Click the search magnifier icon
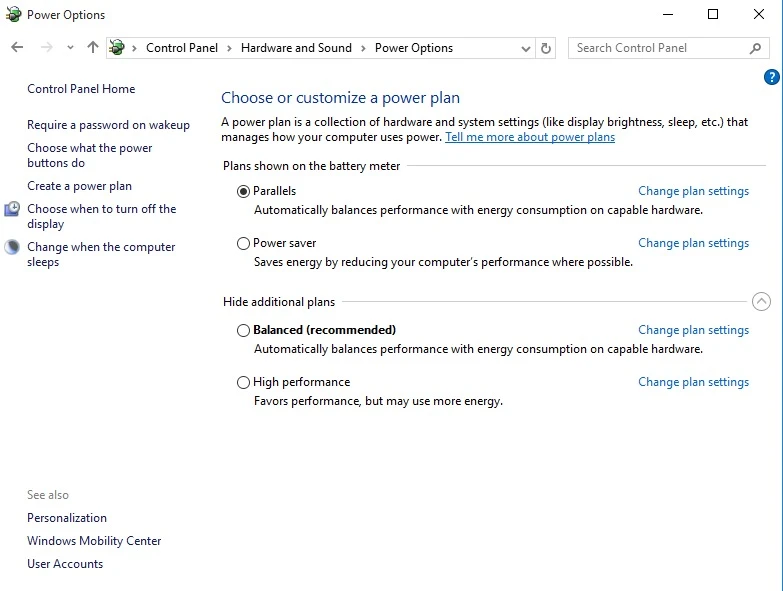783x591 pixels. [755, 48]
